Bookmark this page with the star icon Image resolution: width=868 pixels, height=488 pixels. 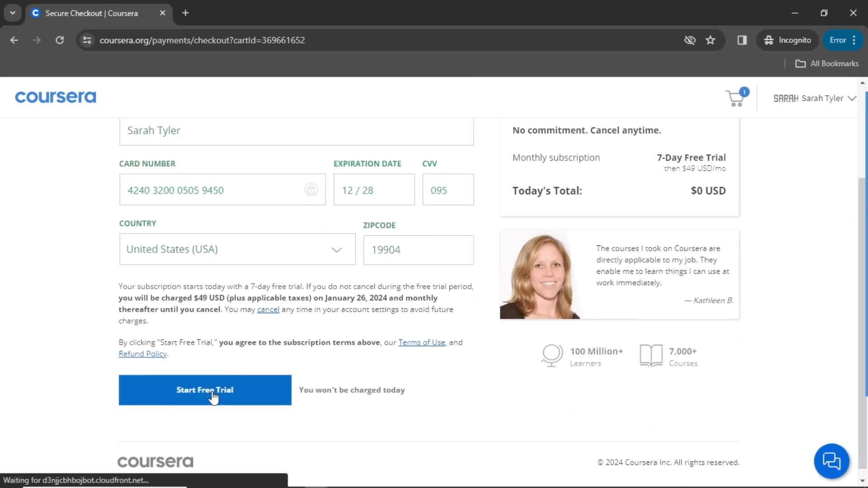[711, 40]
